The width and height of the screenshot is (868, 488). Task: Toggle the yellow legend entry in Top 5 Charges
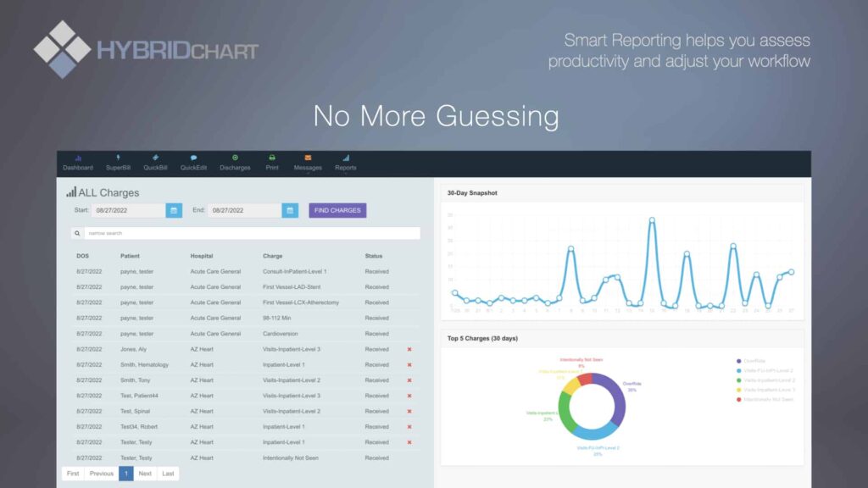[765, 390]
